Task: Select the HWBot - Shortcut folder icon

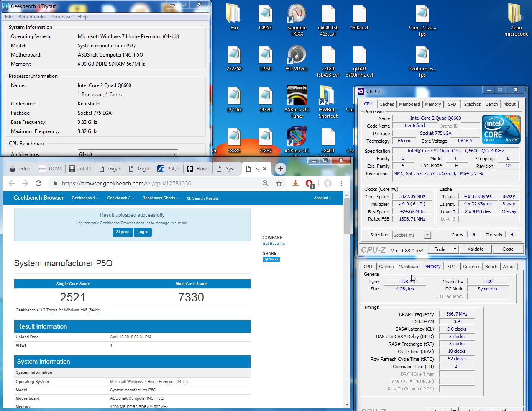Action: (x=328, y=102)
